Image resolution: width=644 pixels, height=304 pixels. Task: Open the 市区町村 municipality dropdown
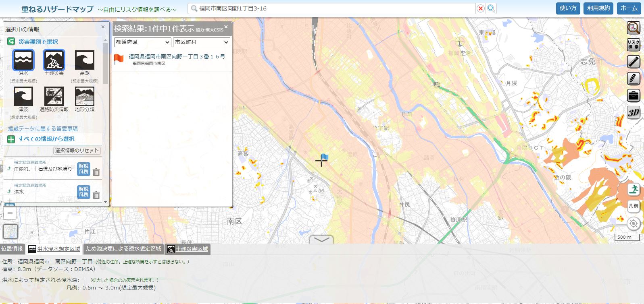coord(201,42)
